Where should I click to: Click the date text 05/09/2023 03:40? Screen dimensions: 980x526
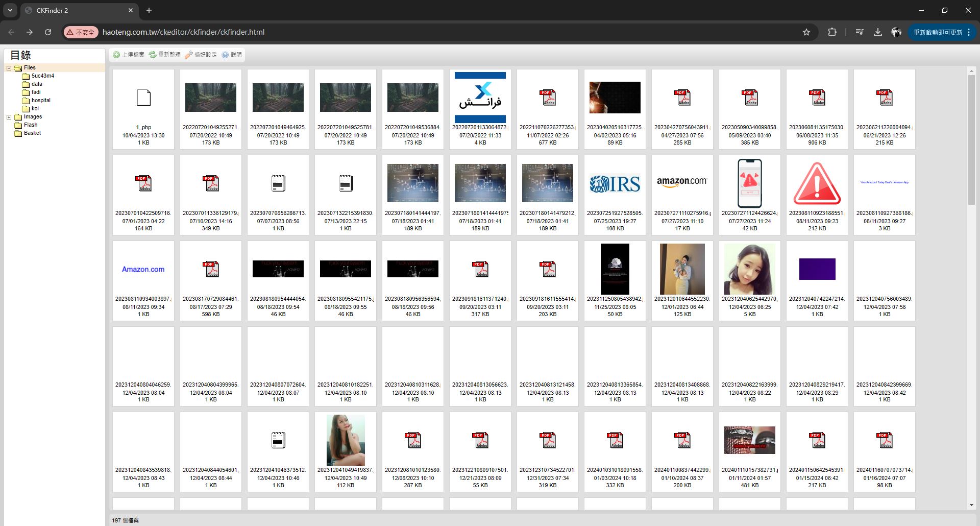[x=750, y=135]
